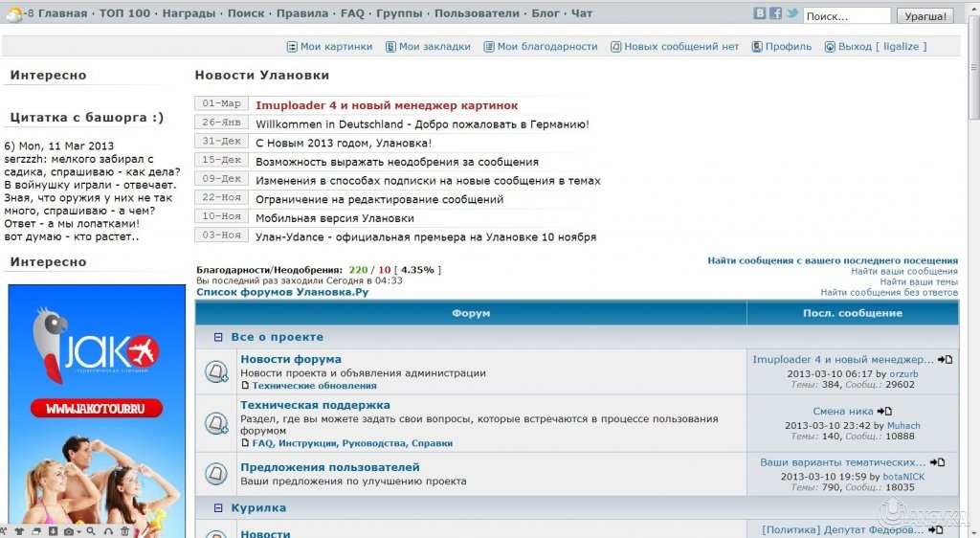Open the Twitter bird icon
Viewport: 980px width, 538px height.
[x=791, y=13]
